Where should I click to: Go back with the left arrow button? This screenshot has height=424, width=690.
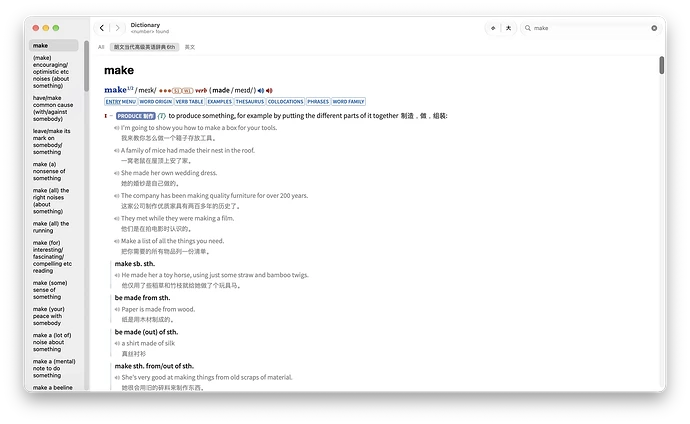102,28
